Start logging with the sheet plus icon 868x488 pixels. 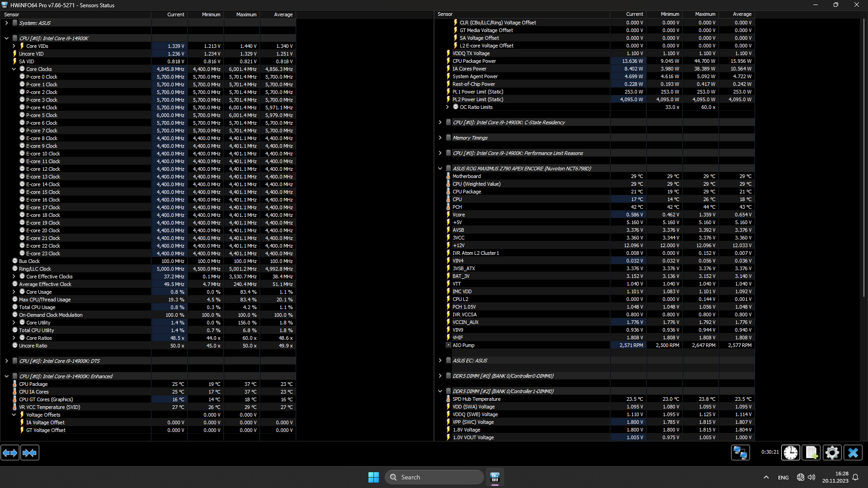click(x=811, y=453)
